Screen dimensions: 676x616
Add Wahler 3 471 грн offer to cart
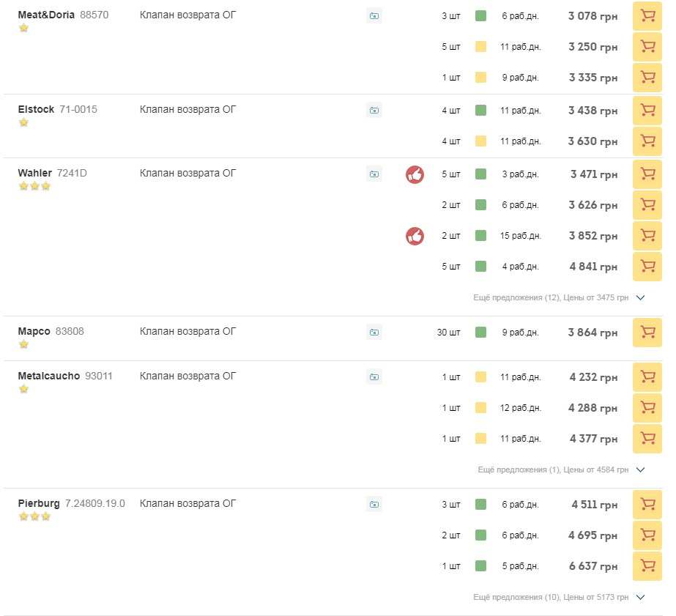pos(647,174)
